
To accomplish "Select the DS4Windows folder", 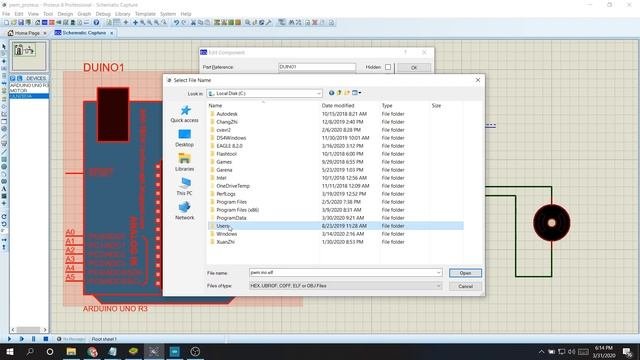I will pyautogui.click(x=231, y=138).
